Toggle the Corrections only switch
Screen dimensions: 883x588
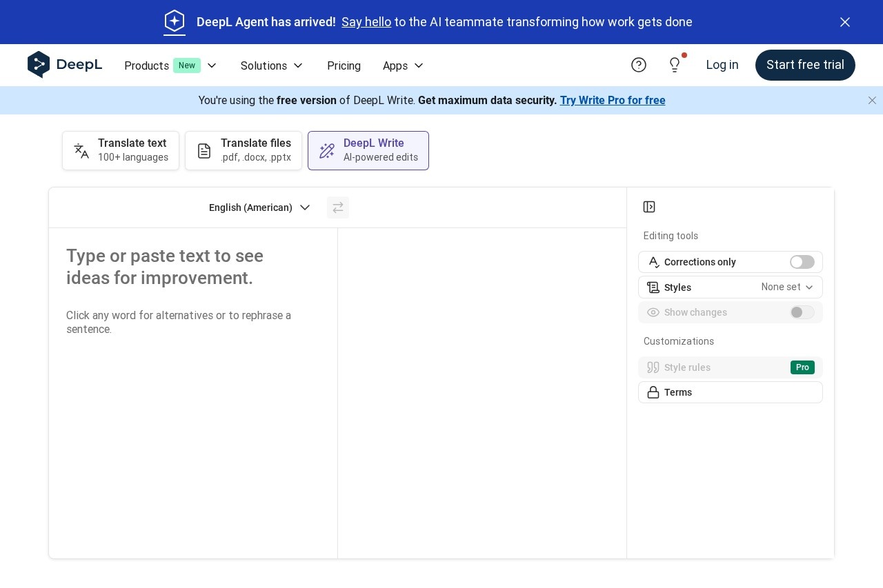coord(802,262)
